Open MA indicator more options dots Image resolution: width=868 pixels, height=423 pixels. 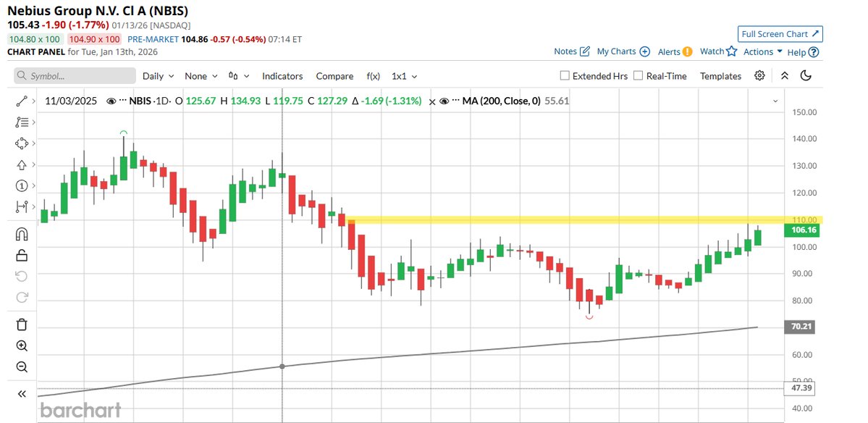pyautogui.click(x=456, y=101)
